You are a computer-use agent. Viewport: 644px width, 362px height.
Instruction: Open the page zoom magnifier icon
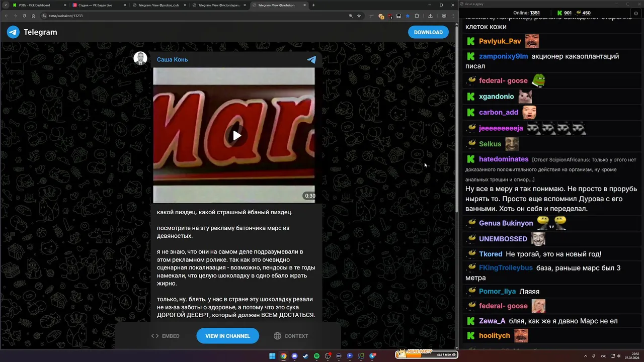tap(351, 16)
